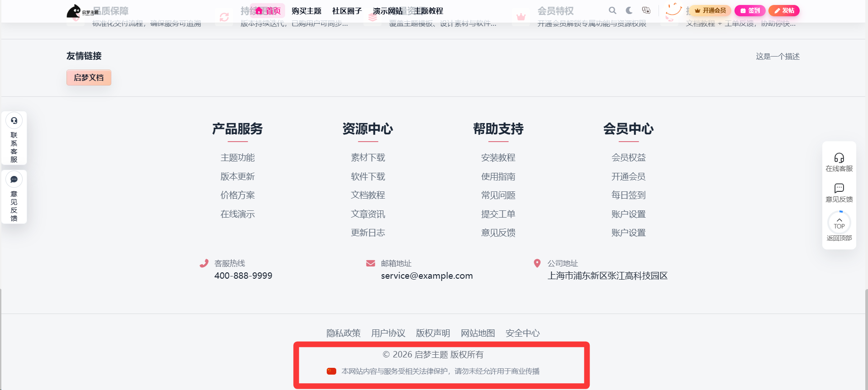Click the TOP 返回顶部 circle

coord(839,223)
